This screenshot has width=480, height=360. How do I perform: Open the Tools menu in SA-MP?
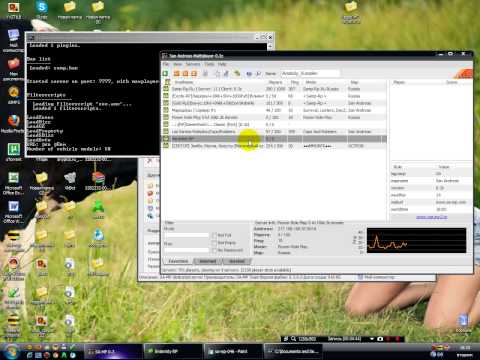[x=209, y=64]
